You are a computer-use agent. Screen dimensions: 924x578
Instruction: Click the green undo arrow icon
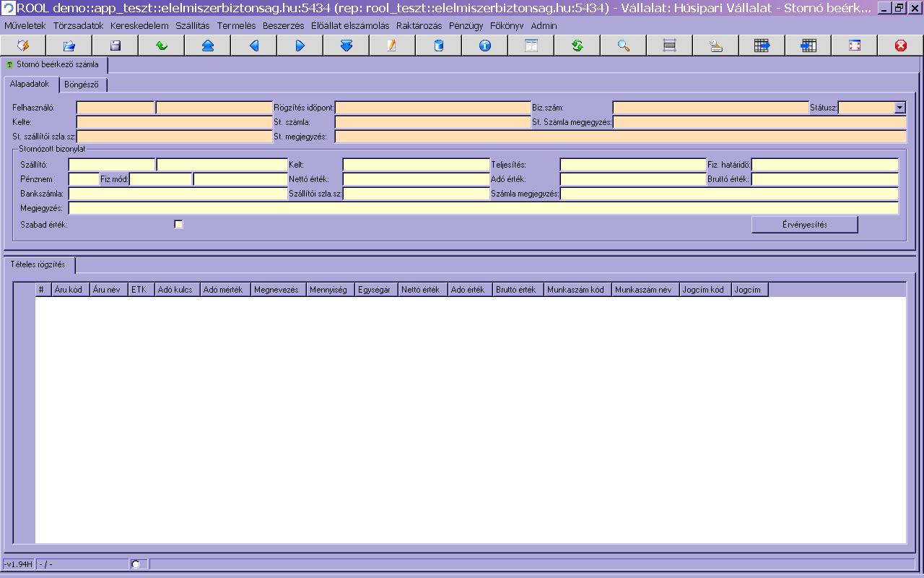162,46
